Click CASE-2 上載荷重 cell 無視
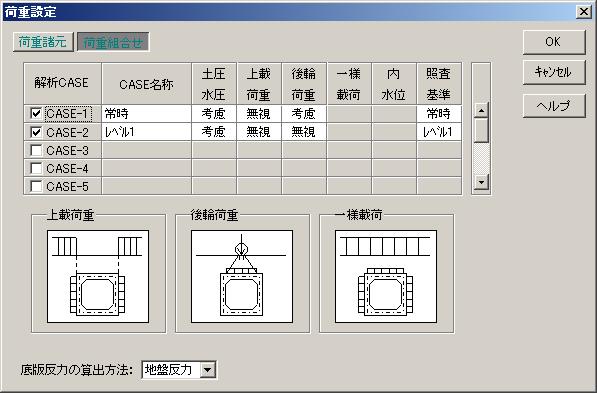Image resolution: width=597 pixels, height=393 pixels. [x=259, y=132]
